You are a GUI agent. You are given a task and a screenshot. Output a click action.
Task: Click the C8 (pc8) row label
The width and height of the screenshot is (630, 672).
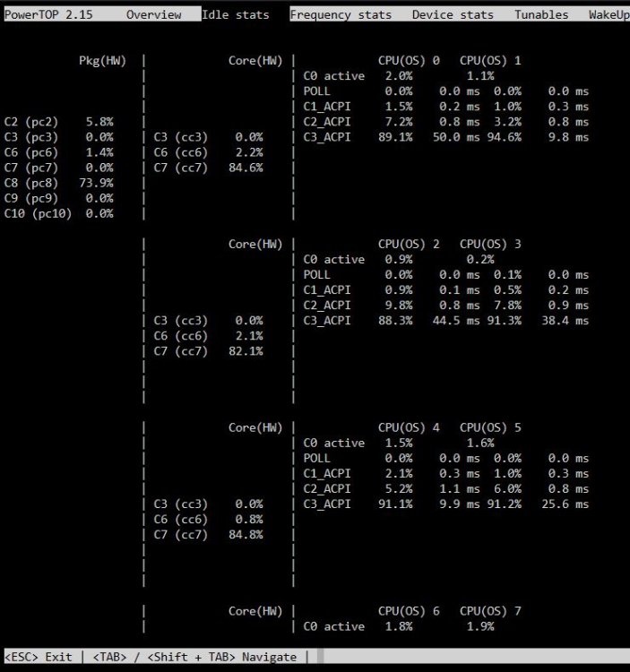point(30,183)
